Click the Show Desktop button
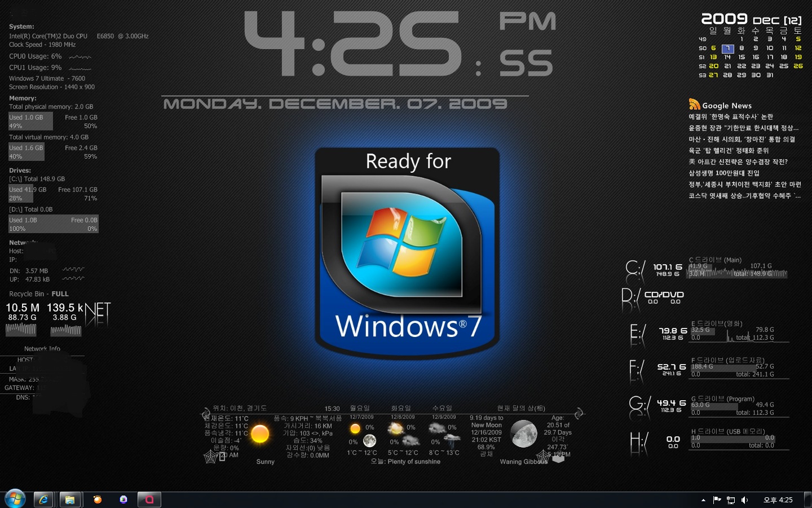The height and width of the screenshot is (508, 812). (807, 500)
